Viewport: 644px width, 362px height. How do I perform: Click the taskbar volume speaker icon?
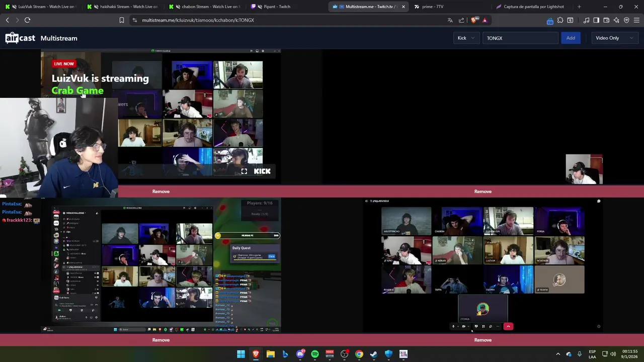click(x=613, y=354)
